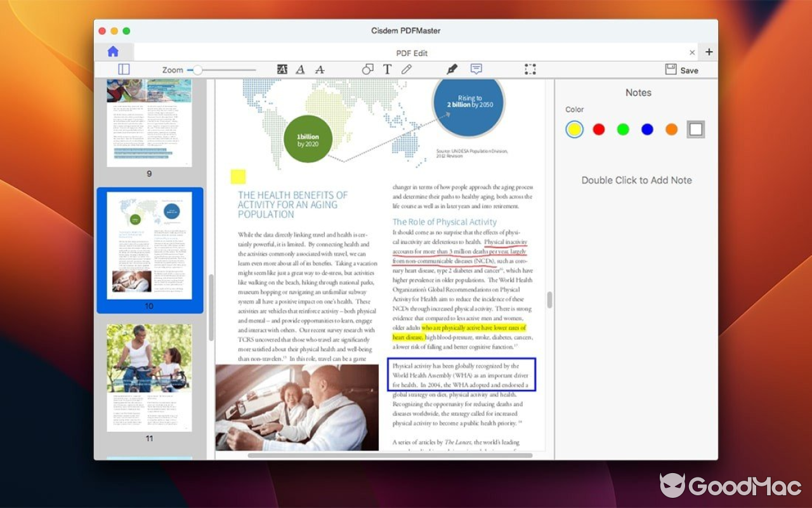Viewport: 812px width, 508px height.
Task: Pick the blue note color
Action: click(x=647, y=128)
